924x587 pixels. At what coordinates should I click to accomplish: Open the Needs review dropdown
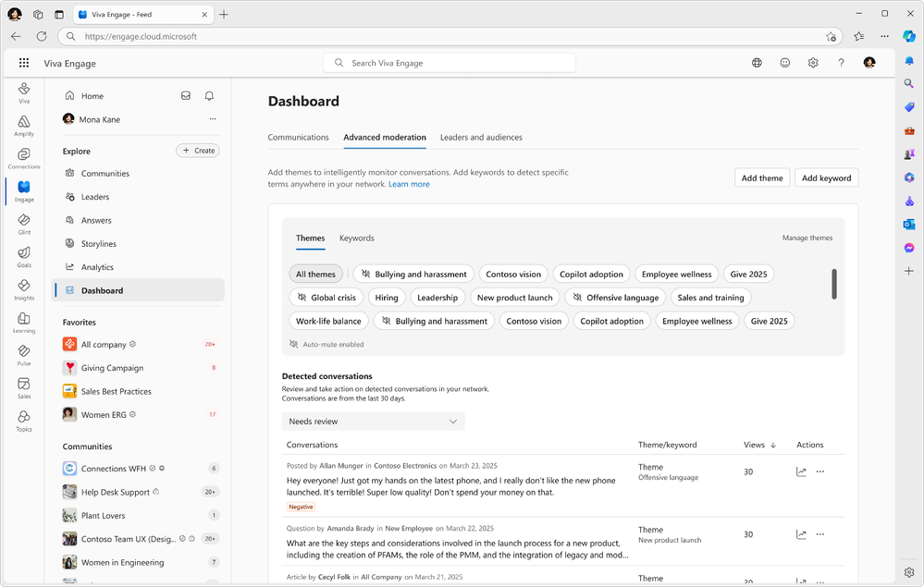(x=373, y=422)
